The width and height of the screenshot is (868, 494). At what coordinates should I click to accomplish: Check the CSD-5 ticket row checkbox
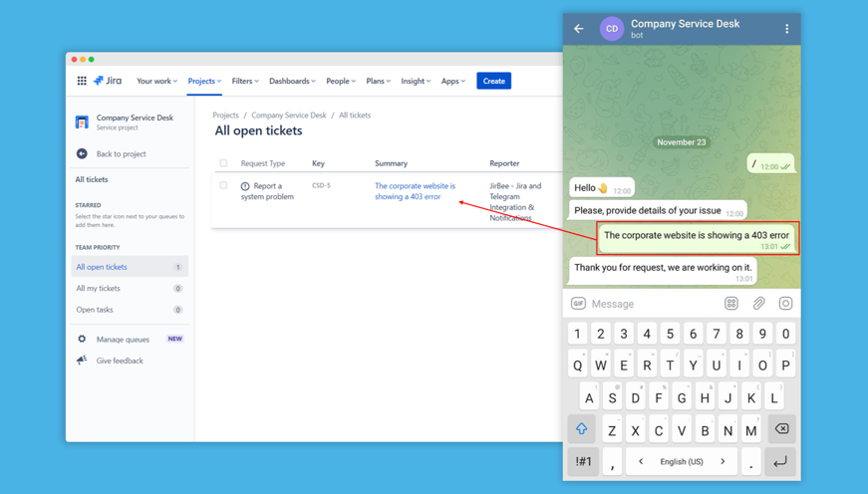pos(223,185)
